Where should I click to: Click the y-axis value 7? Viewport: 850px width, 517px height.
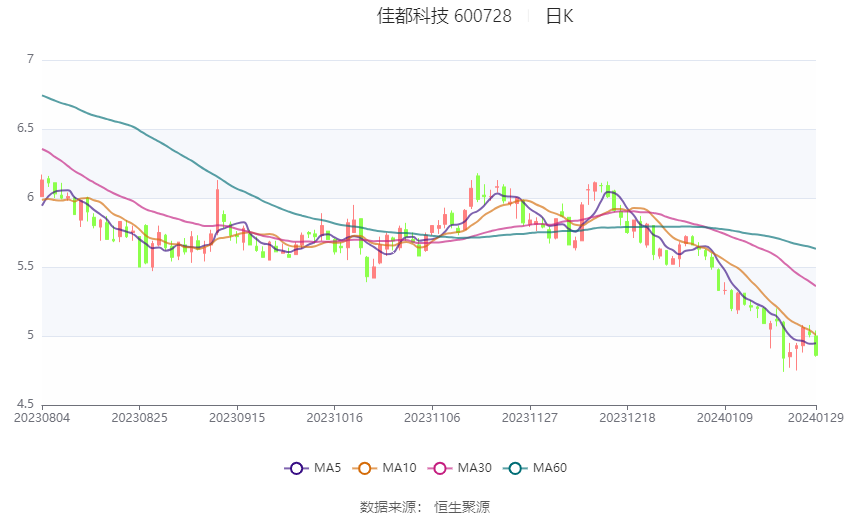pos(30,59)
